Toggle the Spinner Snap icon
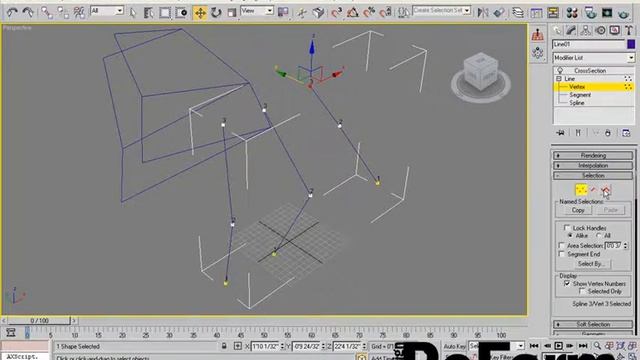Viewport: 640px width, 360px height. [385, 13]
